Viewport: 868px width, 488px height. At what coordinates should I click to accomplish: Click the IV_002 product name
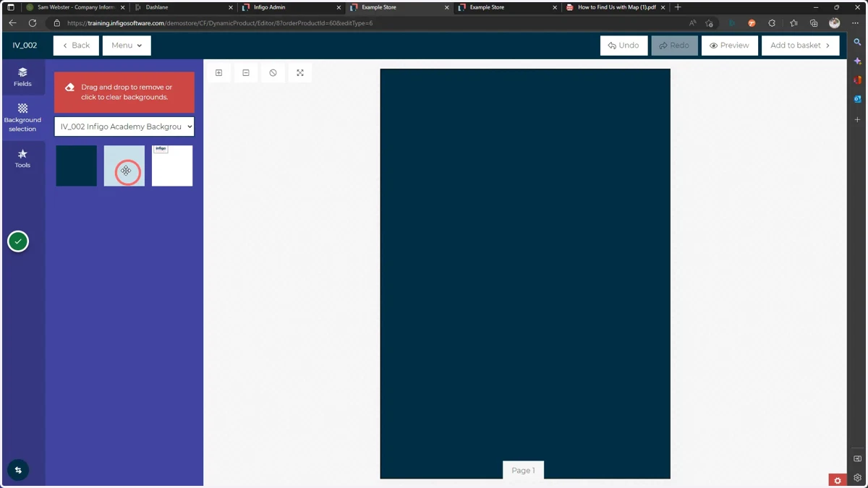pos(25,46)
